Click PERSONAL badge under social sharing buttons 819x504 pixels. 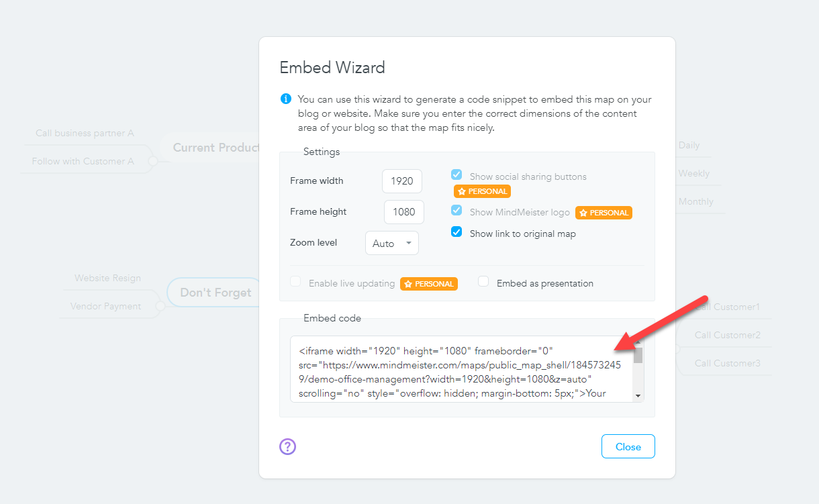482,191
